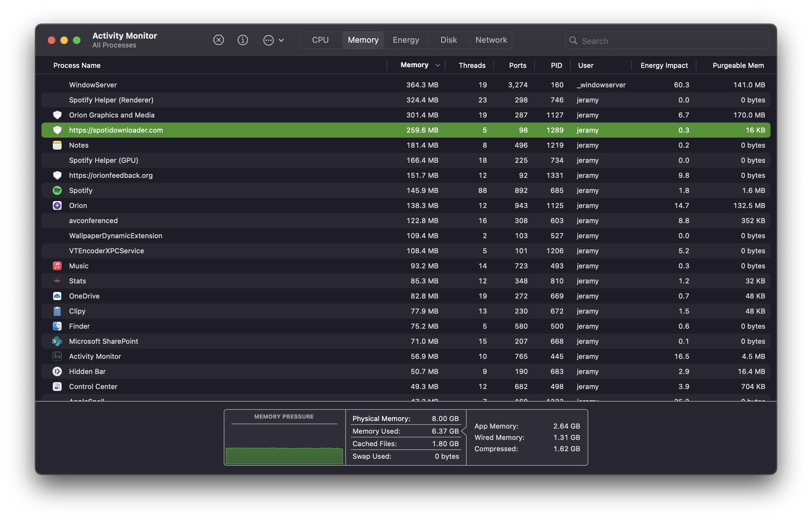Sort by Threads column header
The image size is (812, 521).
coord(472,65)
